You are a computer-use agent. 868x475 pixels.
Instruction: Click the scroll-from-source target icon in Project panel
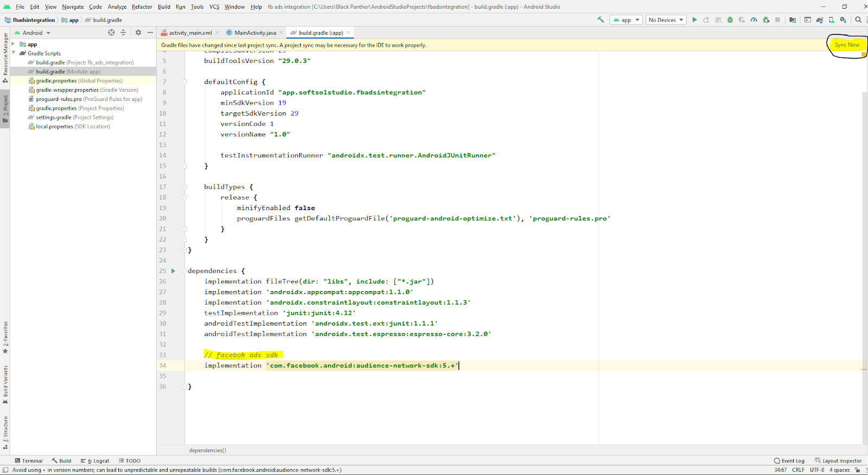[111, 33]
